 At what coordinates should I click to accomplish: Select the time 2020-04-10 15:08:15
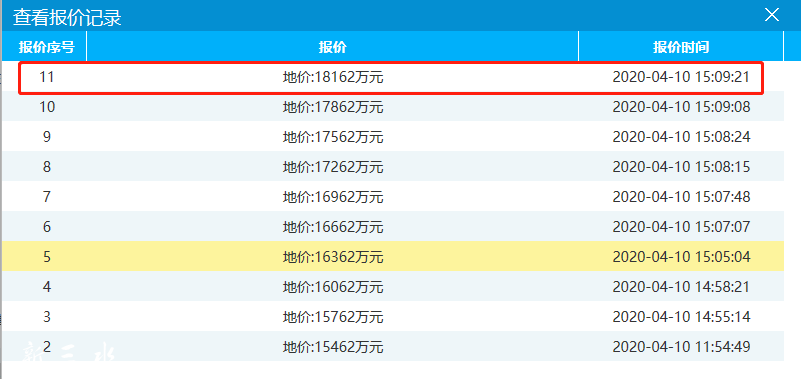681,167
